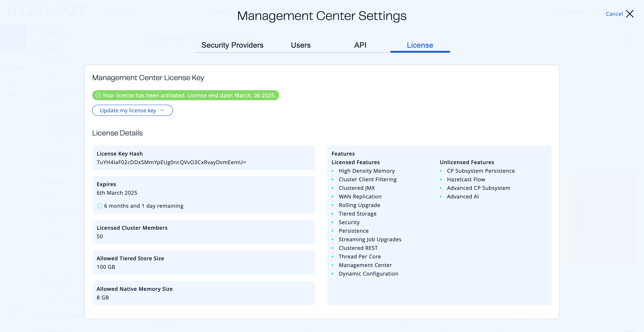Select the API tab
Screen dimensions: 644x332
point(360,45)
